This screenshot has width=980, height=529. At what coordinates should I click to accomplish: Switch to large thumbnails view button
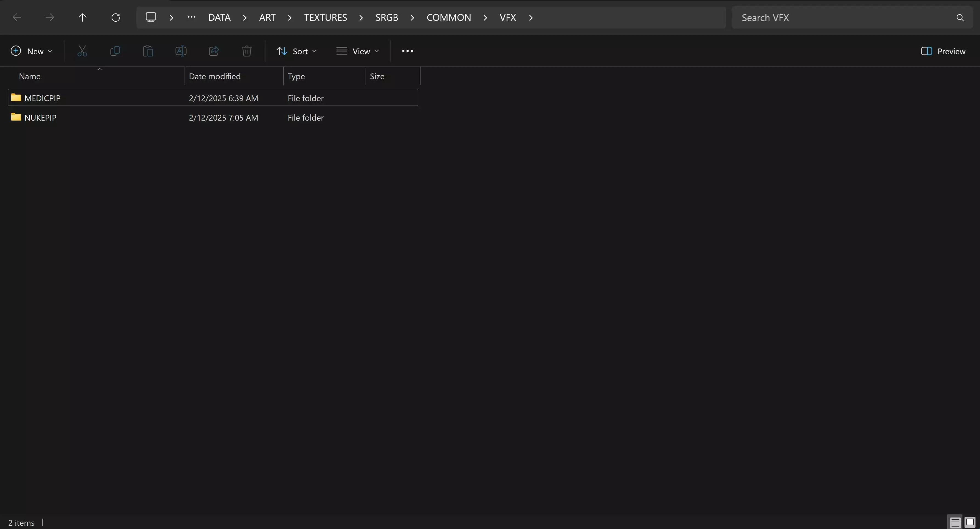pos(970,522)
